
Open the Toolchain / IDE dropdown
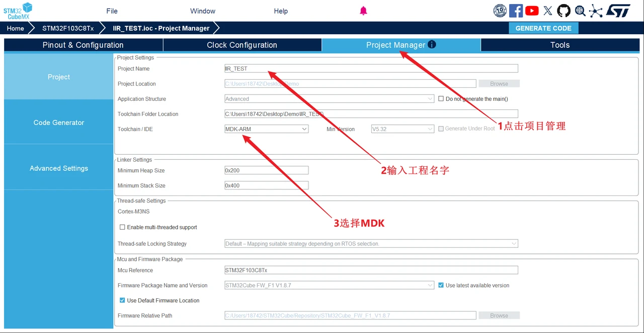click(x=266, y=129)
